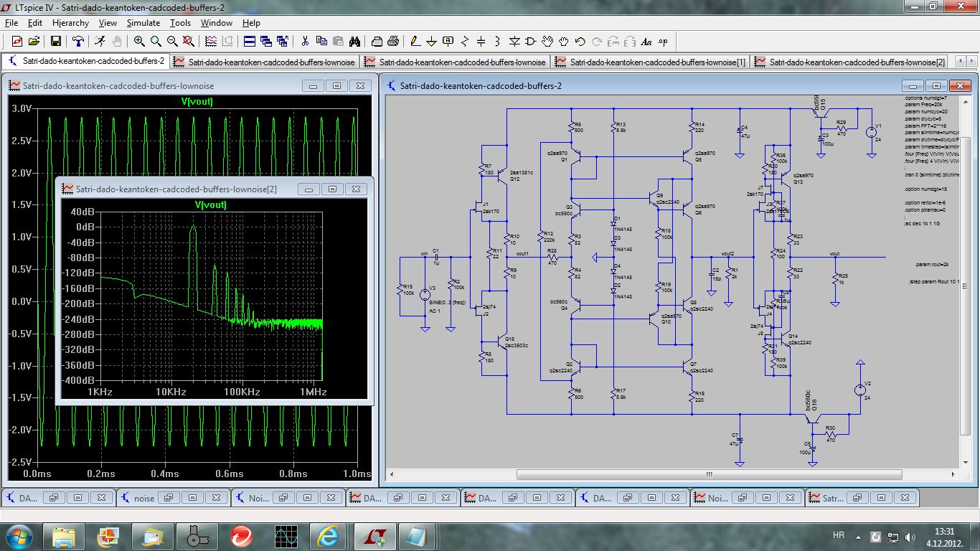Open the Windows Start button
Image resolution: width=980 pixels, height=551 pixels.
(x=19, y=536)
